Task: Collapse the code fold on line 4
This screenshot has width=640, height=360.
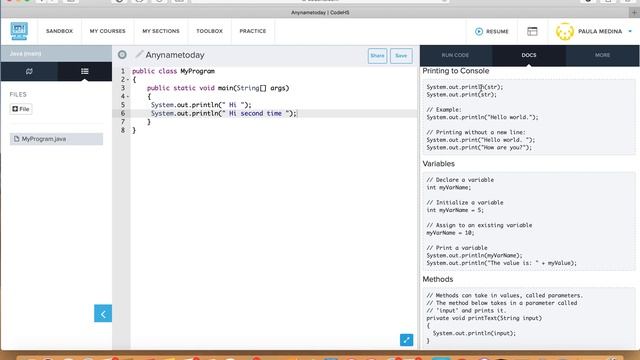Action: click(128, 97)
